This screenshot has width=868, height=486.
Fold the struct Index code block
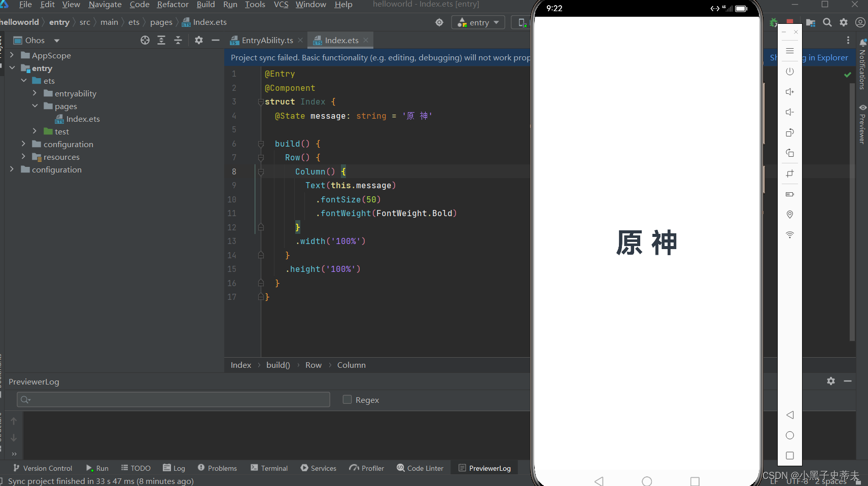pyautogui.click(x=260, y=102)
